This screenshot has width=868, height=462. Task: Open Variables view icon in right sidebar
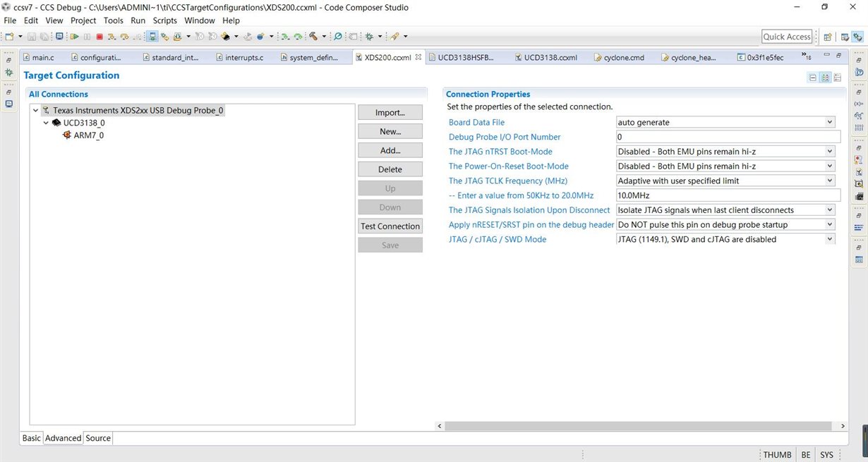(859, 102)
